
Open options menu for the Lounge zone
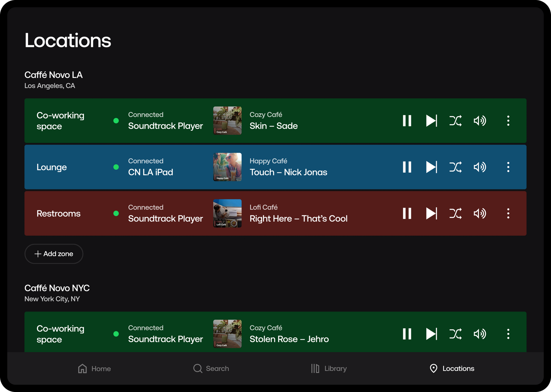point(508,167)
